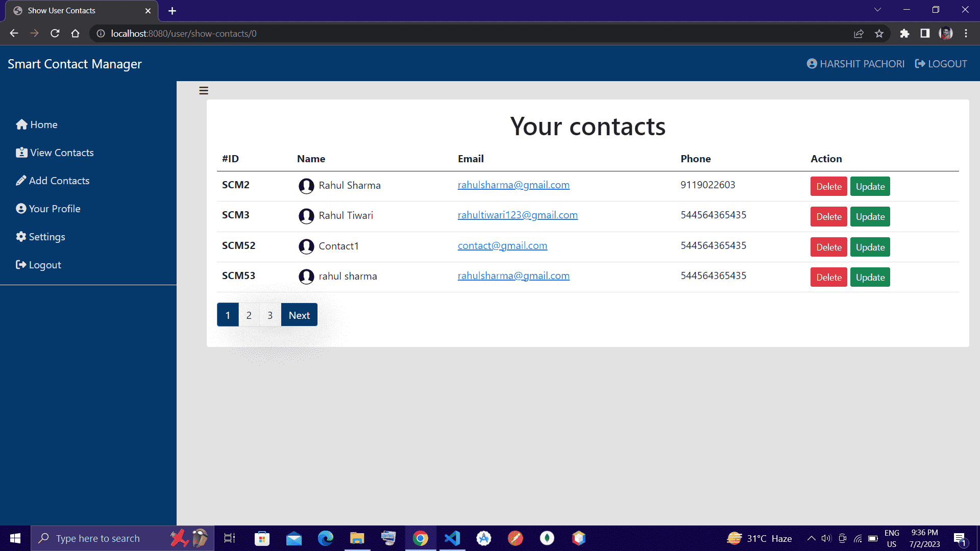
Task: Share this page icon
Action: (859, 33)
